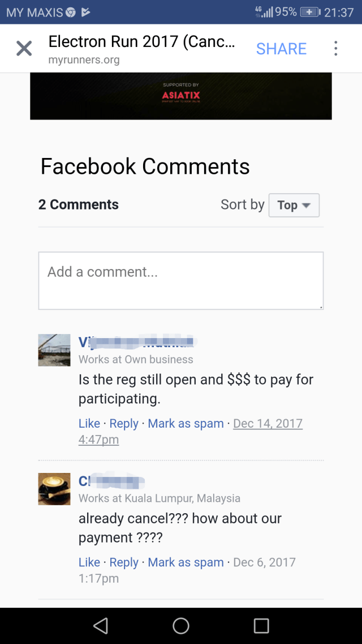Mark the first comment as spam

click(x=186, y=424)
